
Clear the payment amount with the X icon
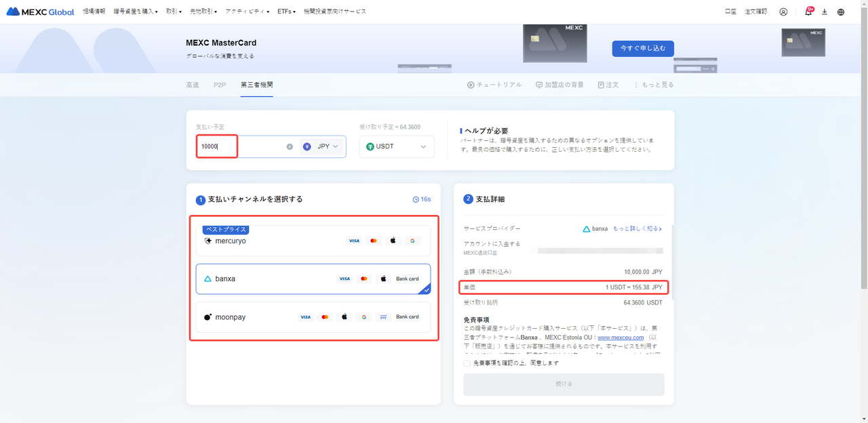point(290,146)
